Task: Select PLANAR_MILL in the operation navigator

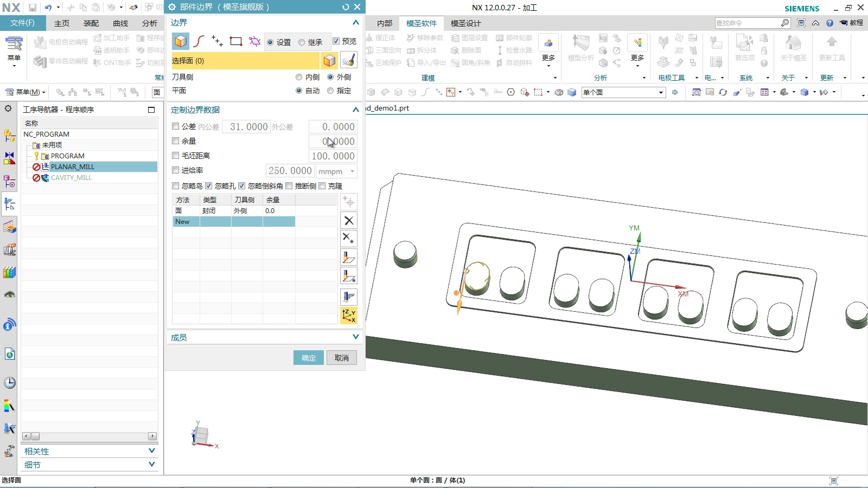Action: 73,166
